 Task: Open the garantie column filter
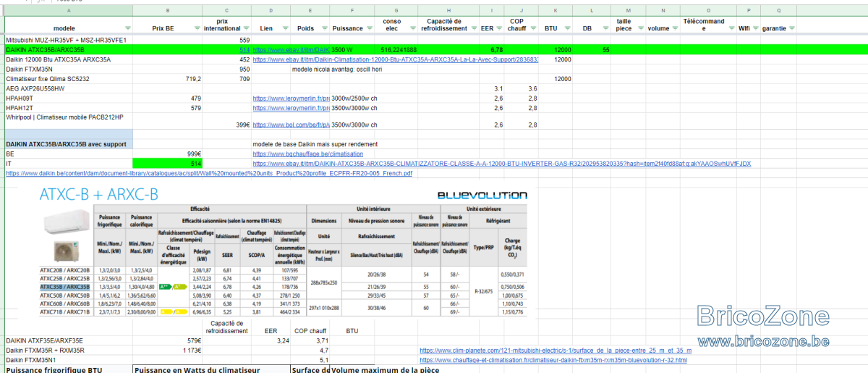coord(791,28)
